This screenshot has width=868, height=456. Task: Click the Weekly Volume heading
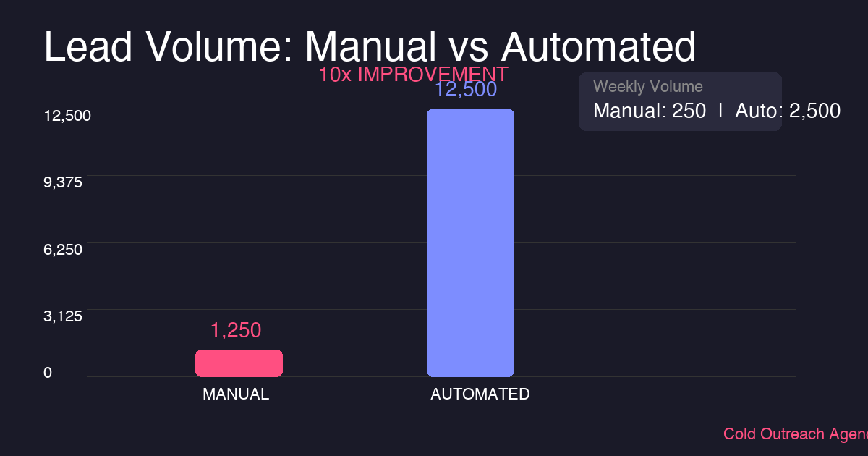click(x=648, y=87)
